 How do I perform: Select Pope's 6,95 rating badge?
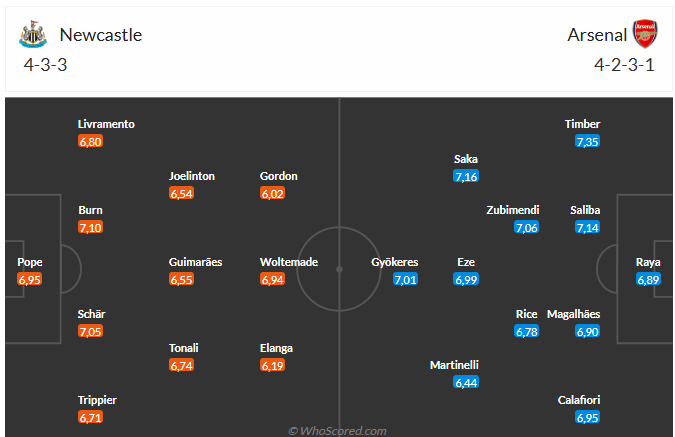point(30,279)
